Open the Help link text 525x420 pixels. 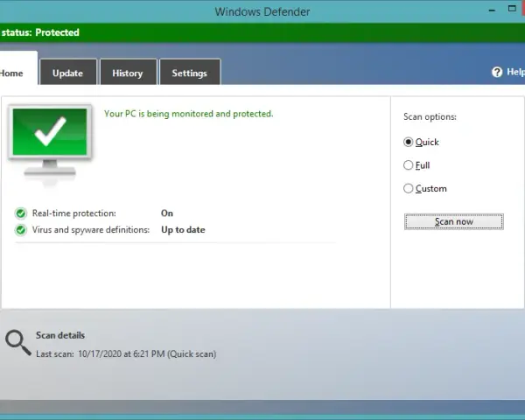click(515, 72)
